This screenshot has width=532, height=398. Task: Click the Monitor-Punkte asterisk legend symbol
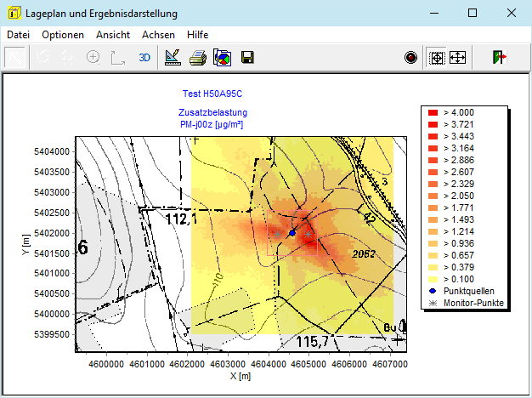coord(433,303)
